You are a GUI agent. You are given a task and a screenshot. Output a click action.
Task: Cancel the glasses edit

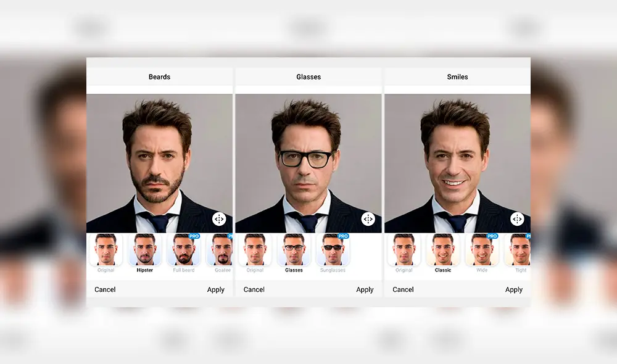click(254, 289)
